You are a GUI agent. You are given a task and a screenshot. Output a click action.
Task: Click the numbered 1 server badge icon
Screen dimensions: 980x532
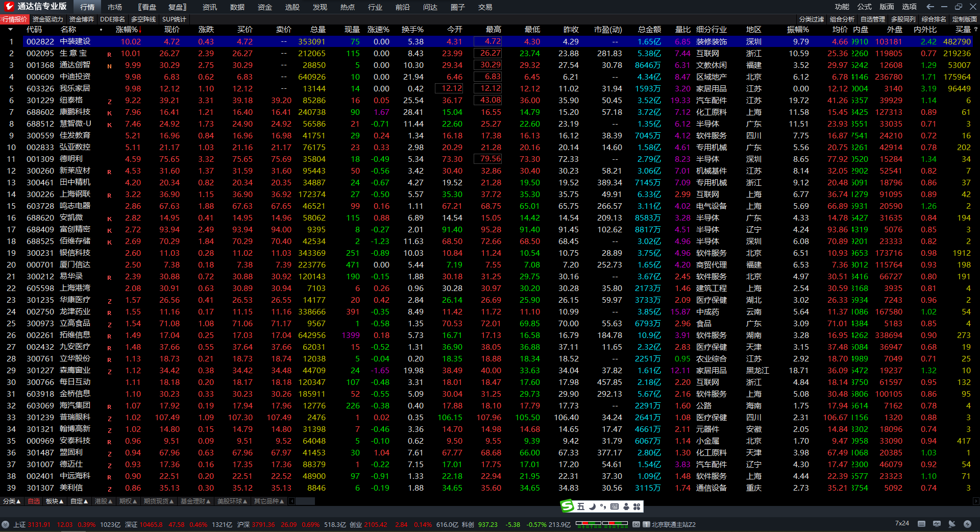pos(646,524)
